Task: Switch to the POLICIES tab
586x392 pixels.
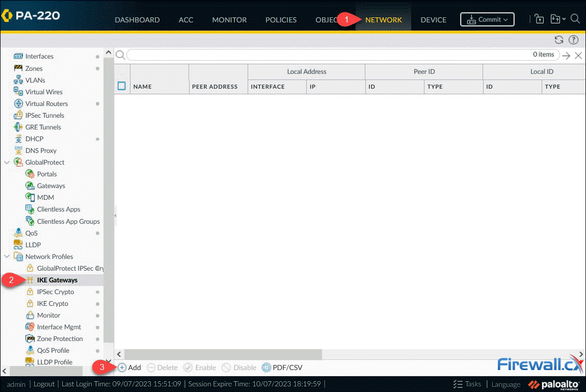Action: 281,20
